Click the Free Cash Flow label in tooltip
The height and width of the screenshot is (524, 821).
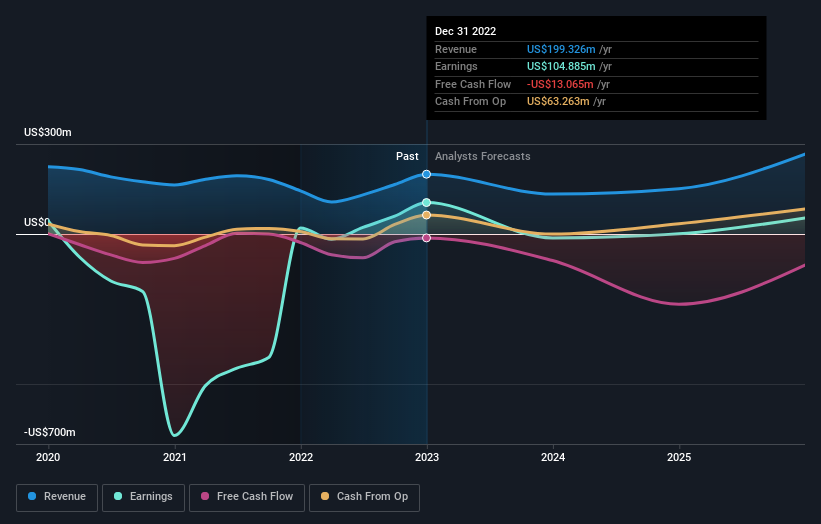(473, 84)
